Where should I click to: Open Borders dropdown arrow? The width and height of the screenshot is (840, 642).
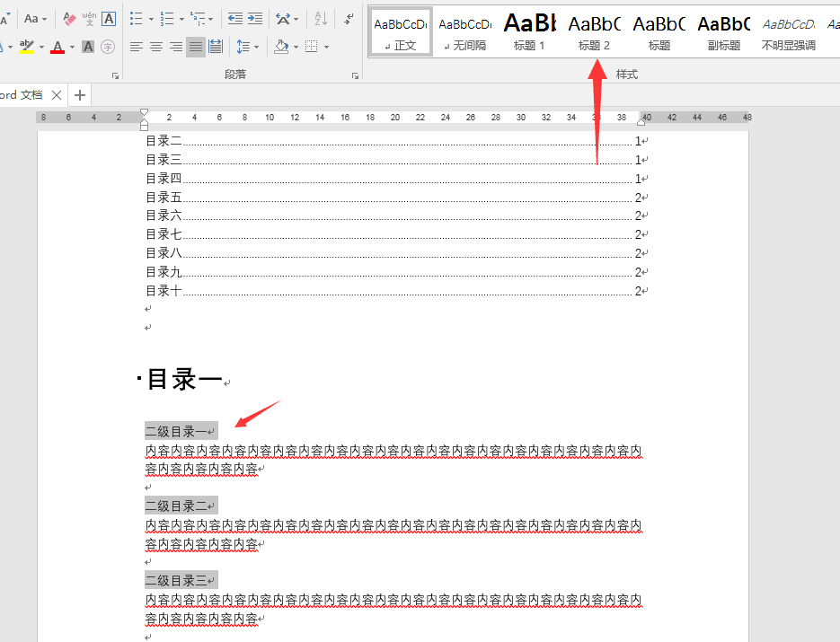click(x=326, y=47)
